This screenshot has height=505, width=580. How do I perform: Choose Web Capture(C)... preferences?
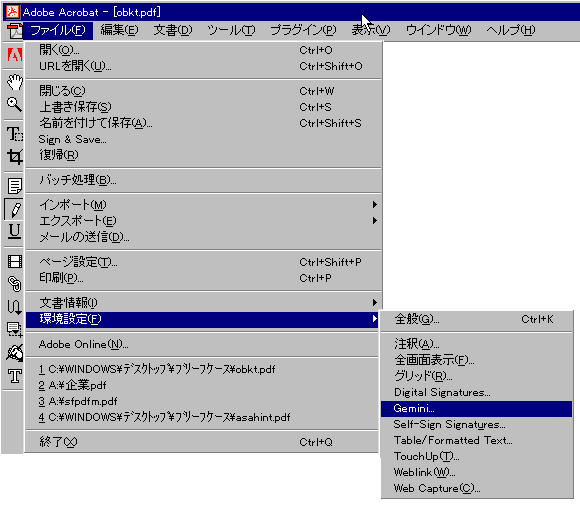[x=476, y=488]
